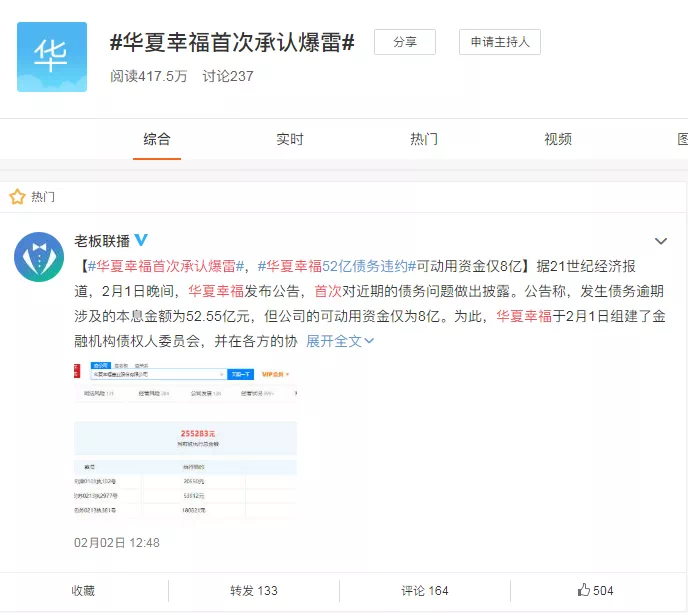Open the post's screenshot thumbnail
688x613 pixels.
point(185,443)
